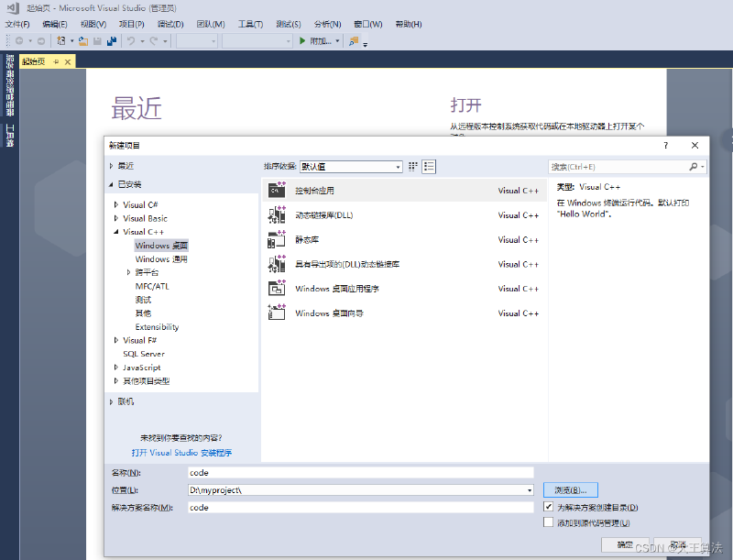
Task: Open the Server Explorer side panel tab
Action: click(9, 85)
